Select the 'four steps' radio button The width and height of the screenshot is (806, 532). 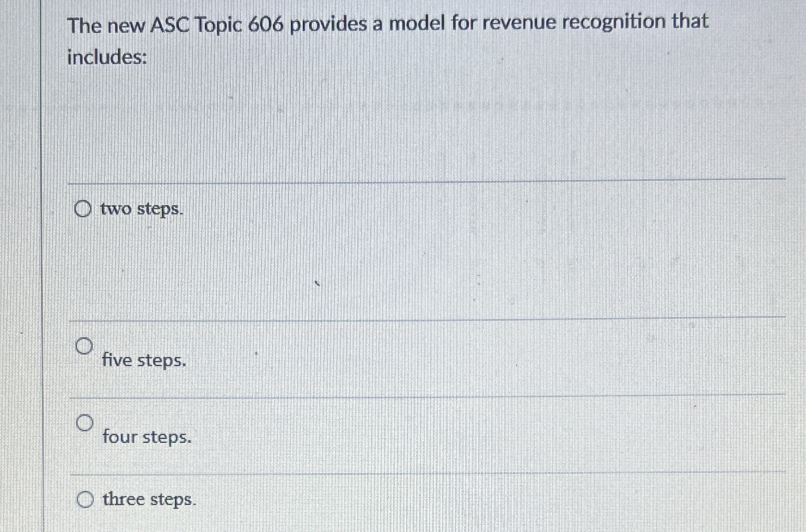coord(85,423)
